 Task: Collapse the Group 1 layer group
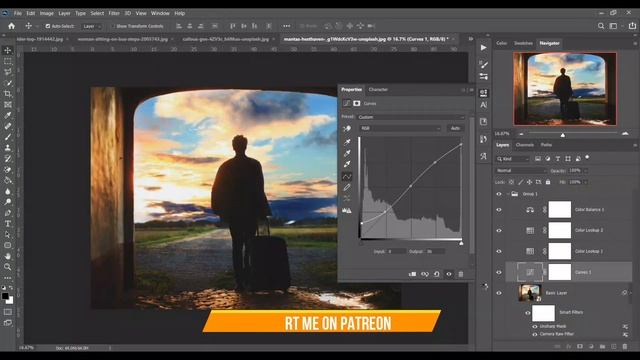click(508, 194)
